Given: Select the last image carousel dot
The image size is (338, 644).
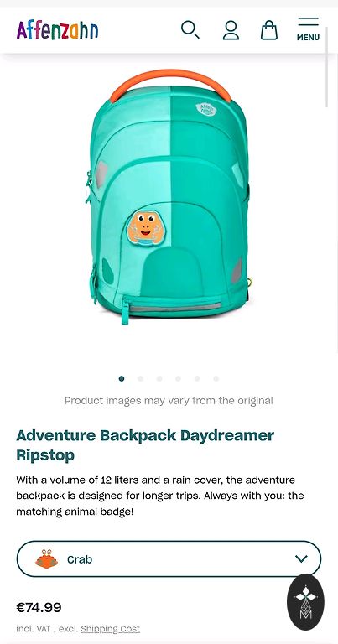Looking at the screenshot, I should point(216,379).
